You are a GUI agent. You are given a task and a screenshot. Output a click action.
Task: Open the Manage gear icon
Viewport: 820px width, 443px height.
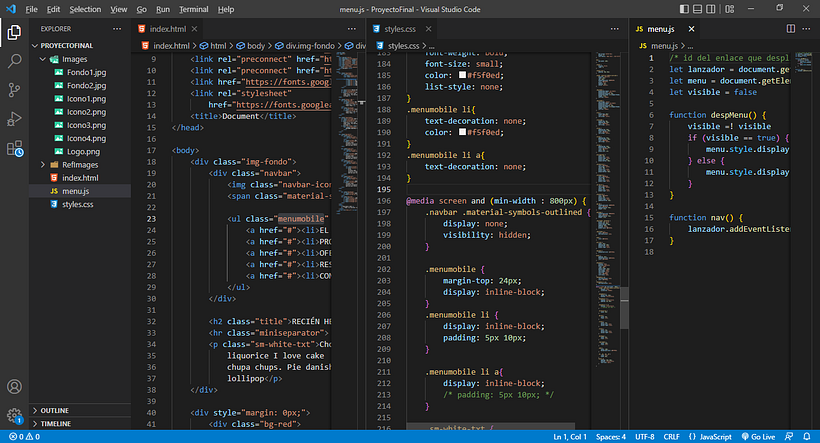click(x=14, y=415)
